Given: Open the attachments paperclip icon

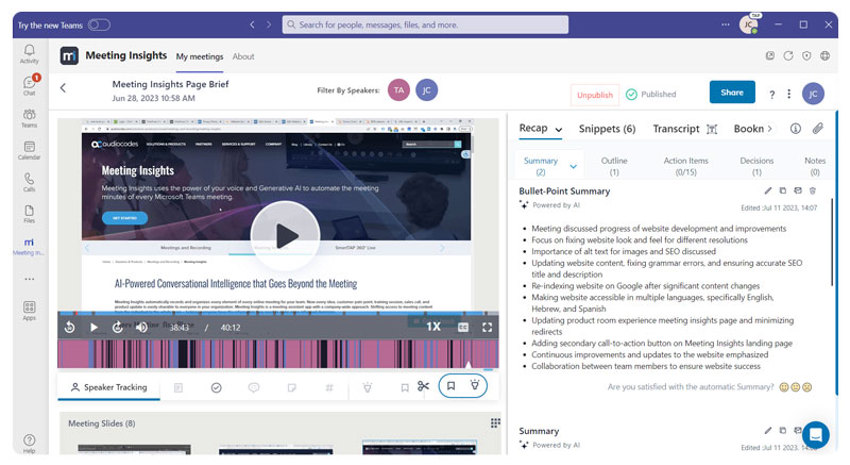Looking at the screenshot, I should (817, 129).
